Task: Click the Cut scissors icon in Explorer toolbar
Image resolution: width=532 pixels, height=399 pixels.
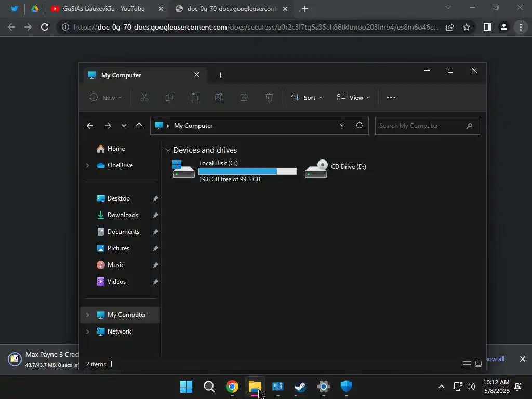Action: 144,97
